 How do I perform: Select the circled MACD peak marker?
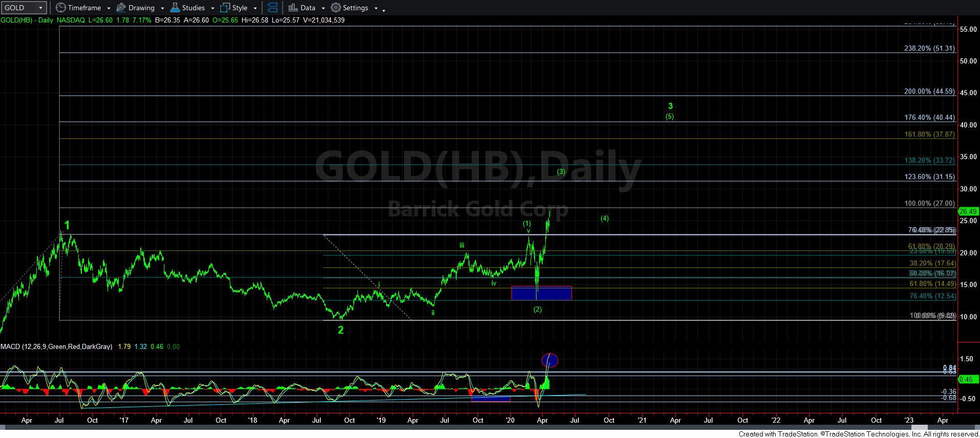point(549,361)
